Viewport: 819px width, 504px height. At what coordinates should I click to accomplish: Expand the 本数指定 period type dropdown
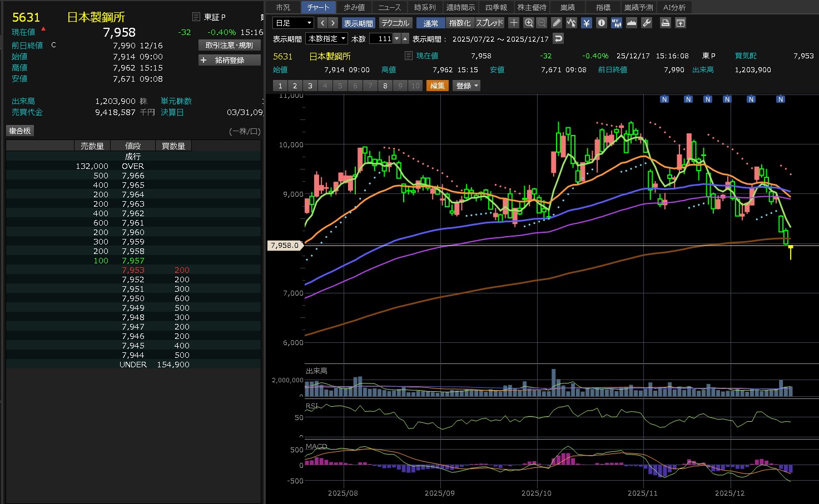click(327, 38)
